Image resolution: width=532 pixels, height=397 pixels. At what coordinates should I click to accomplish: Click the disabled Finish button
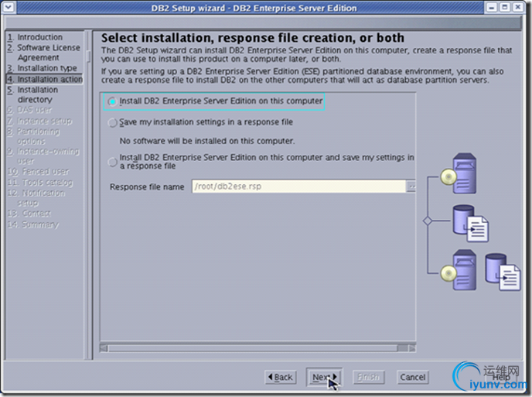369,377
